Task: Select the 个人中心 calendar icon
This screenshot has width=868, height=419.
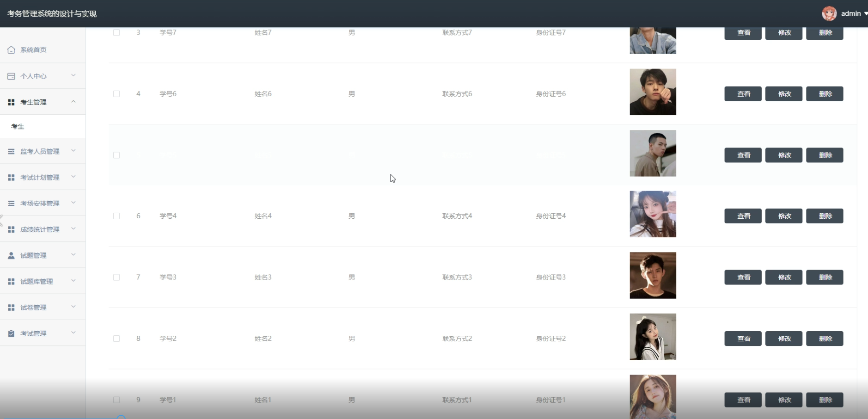Action: pyautogui.click(x=11, y=76)
